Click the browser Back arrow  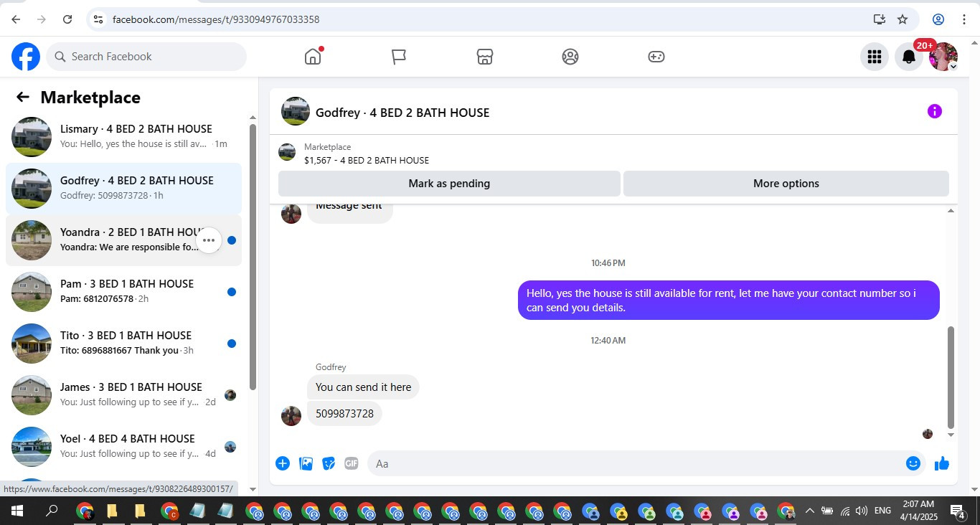(16, 19)
